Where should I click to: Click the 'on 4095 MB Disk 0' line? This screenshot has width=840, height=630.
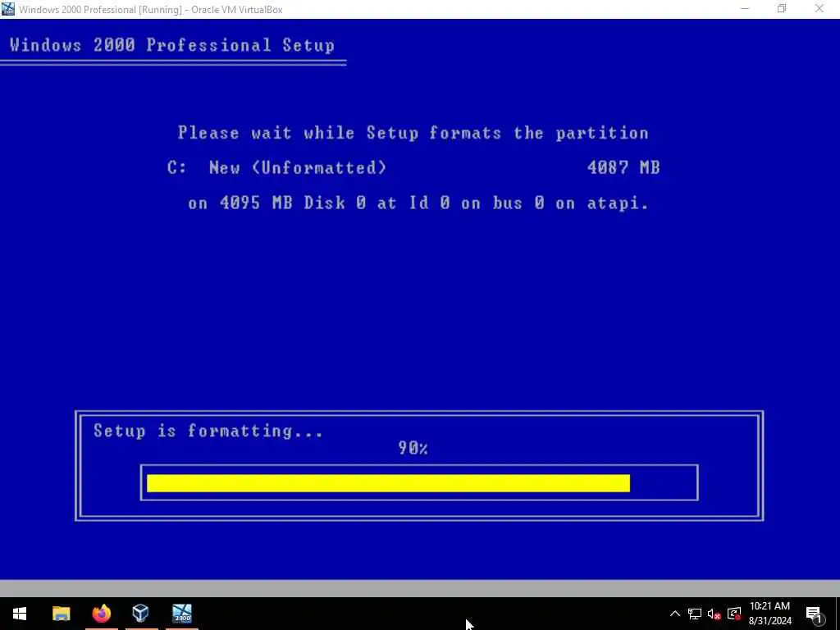pyautogui.click(x=418, y=203)
